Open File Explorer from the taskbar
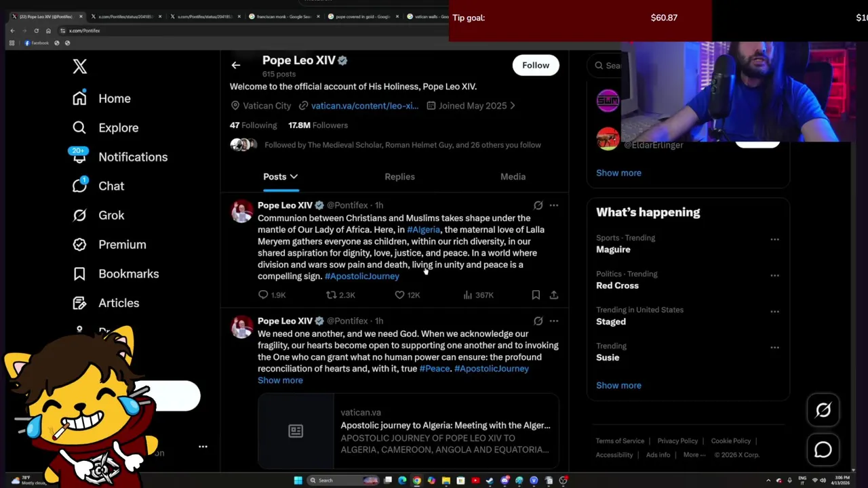This screenshot has width=868, height=488. pos(446,481)
